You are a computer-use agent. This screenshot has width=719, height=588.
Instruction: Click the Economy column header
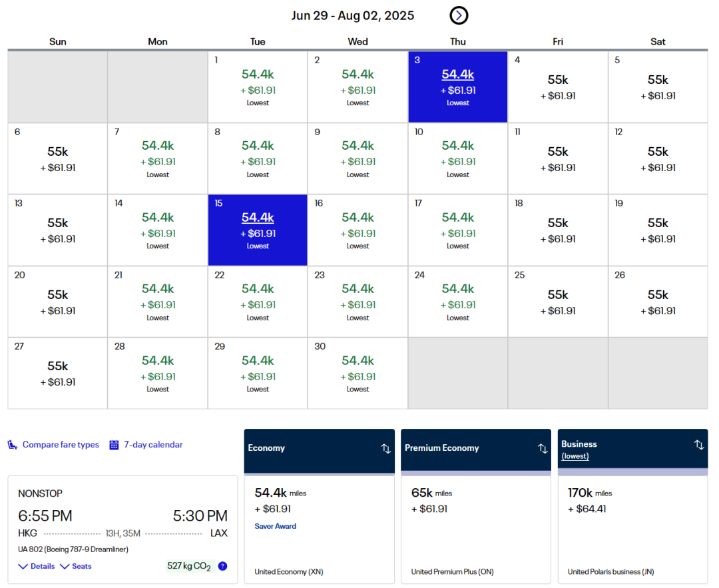coord(266,448)
